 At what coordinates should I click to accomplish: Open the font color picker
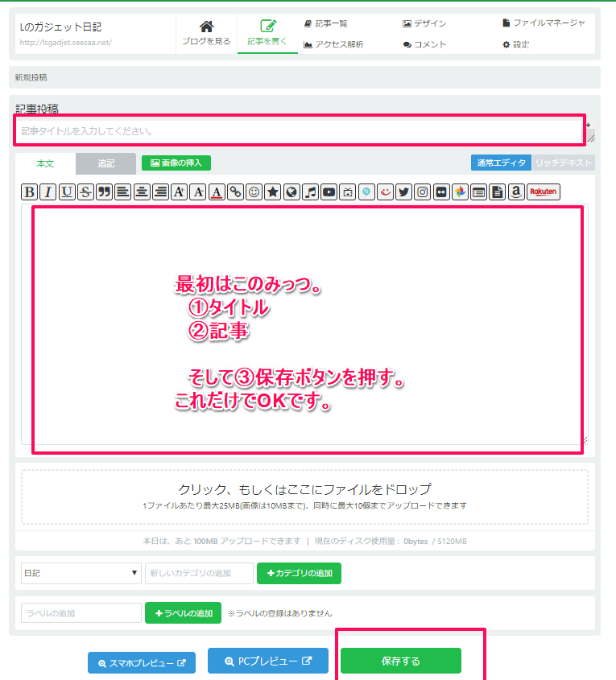coord(216,192)
